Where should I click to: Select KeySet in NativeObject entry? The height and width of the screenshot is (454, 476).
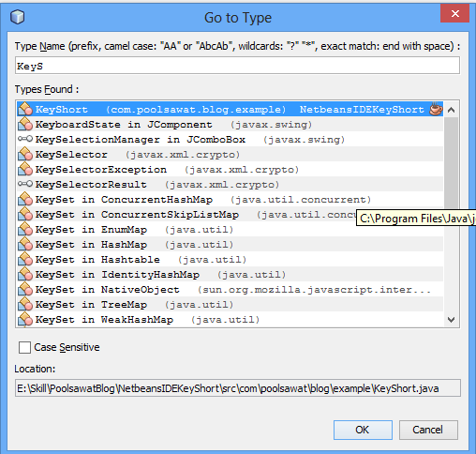tap(231, 290)
